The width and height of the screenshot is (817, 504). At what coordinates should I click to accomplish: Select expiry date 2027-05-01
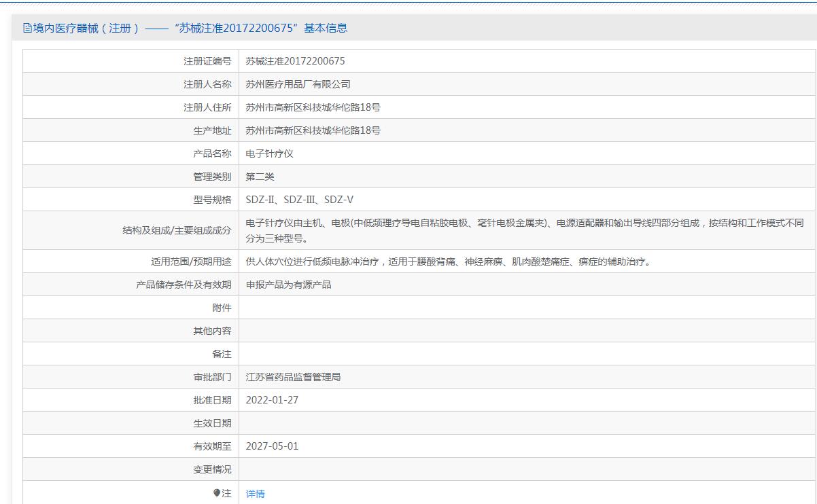(272, 446)
